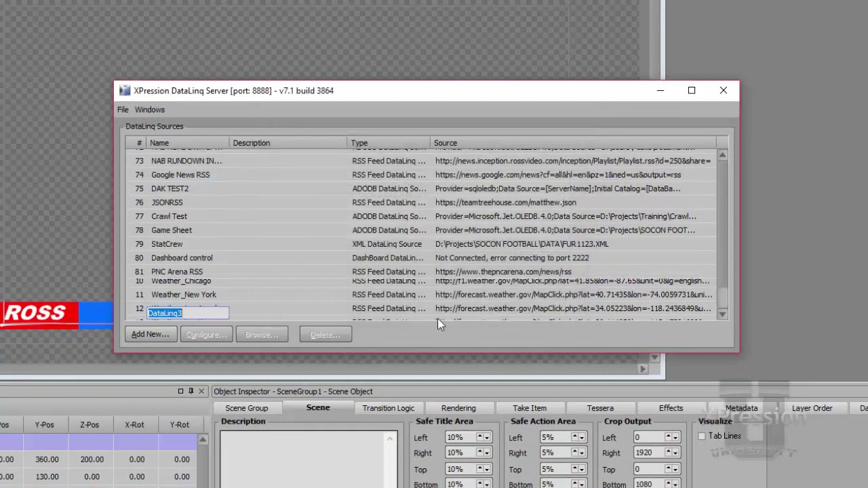Select the Weather_New York row
This screenshot has width=868, height=488.
[420, 295]
